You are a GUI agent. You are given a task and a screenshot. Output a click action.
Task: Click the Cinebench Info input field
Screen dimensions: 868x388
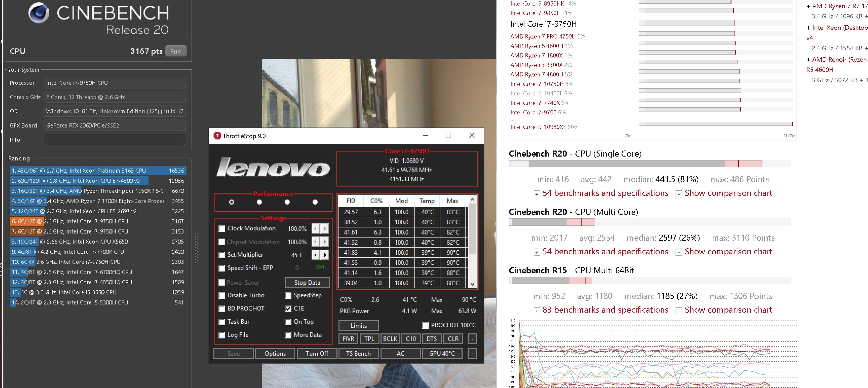tap(115, 140)
